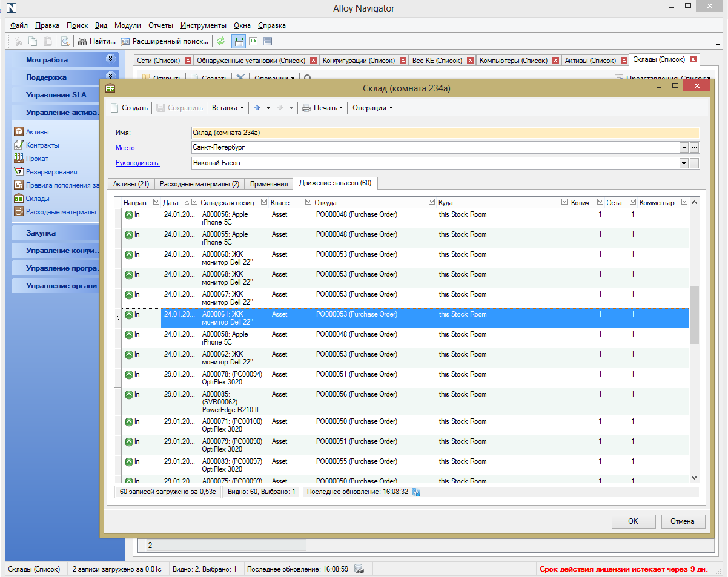Close the Конфигурации (Список) tab
This screenshot has height=577, width=728.
pos(403,61)
